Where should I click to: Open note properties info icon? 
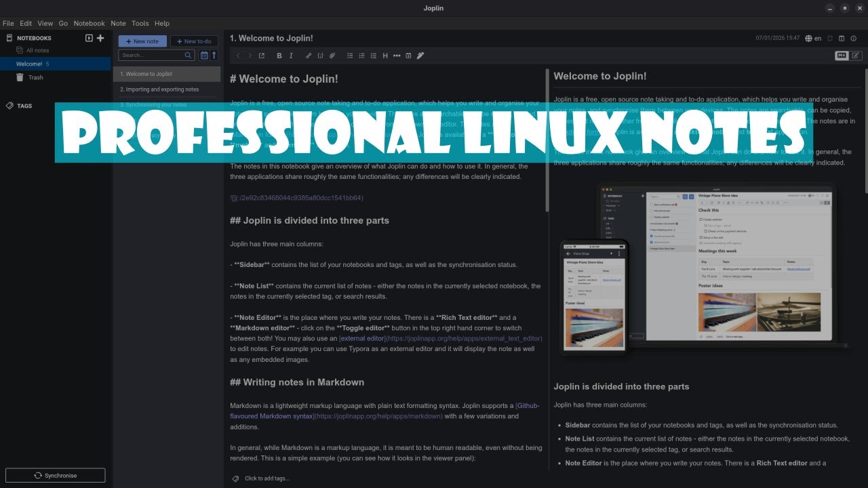854,39
